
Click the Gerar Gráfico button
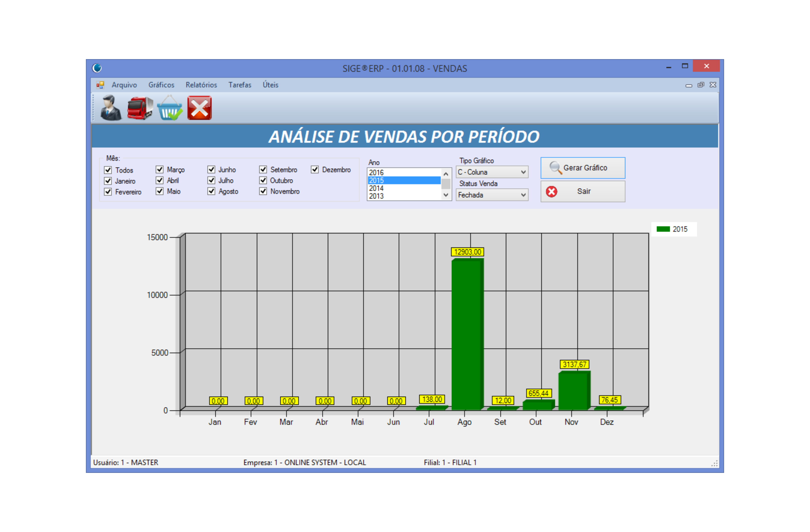(583, 168)
